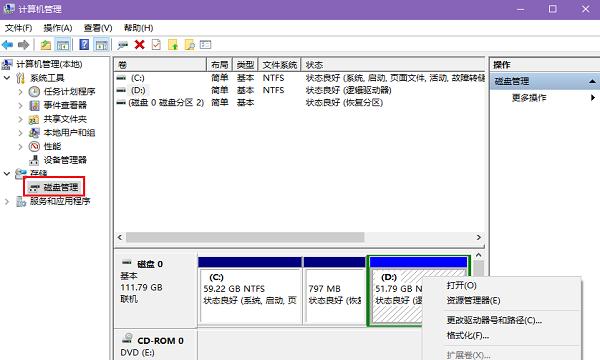
Task: Sort by the 状态 column header
Action: click(393, 65)
